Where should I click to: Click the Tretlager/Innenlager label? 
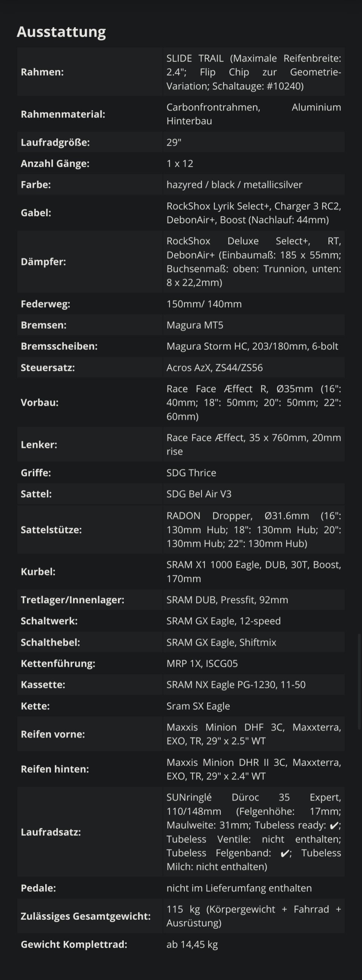click(72, 600)
